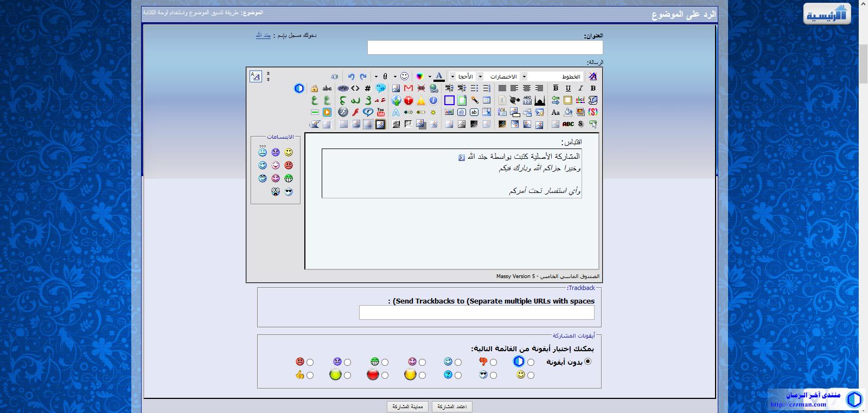
Task: Click the العنوان title input field
Action: pyautogui.click(x=484, y=48)
